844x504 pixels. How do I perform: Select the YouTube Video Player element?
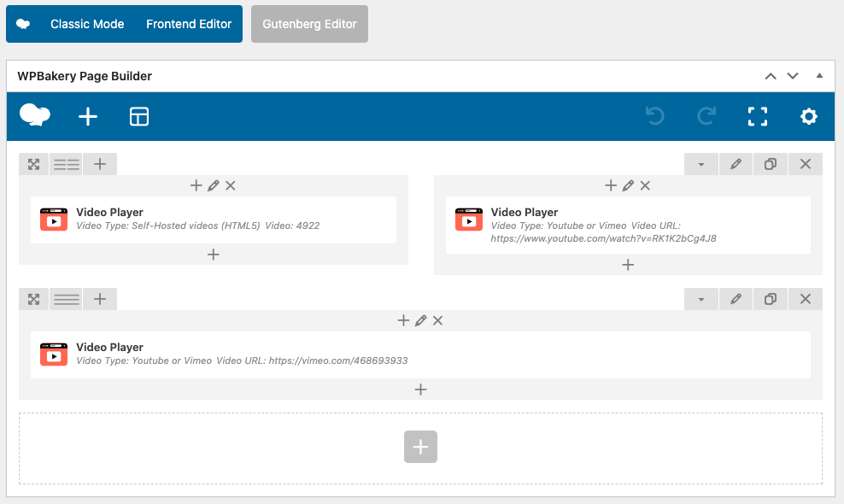pos(628,225)
